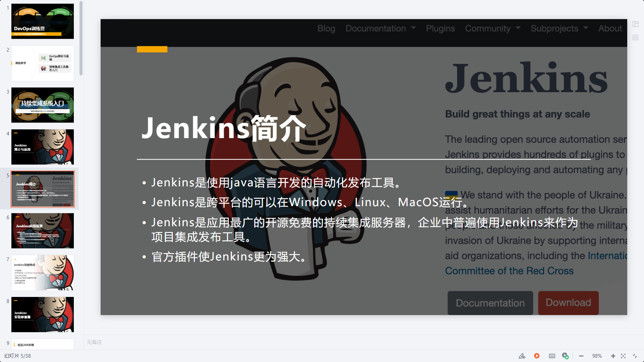Click bullet text 官方插件使Jenkins更为强大
Viewport: 644px width, 362px height.
229,257
